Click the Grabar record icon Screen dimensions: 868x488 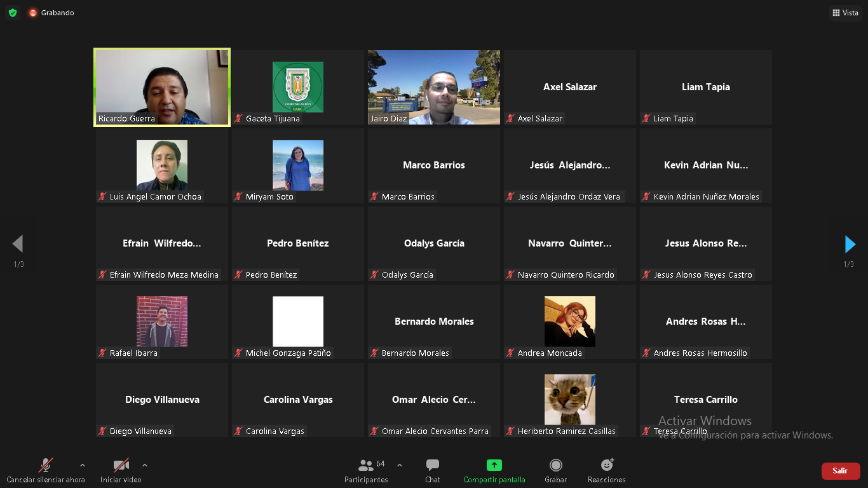click(x=556, y=465)
